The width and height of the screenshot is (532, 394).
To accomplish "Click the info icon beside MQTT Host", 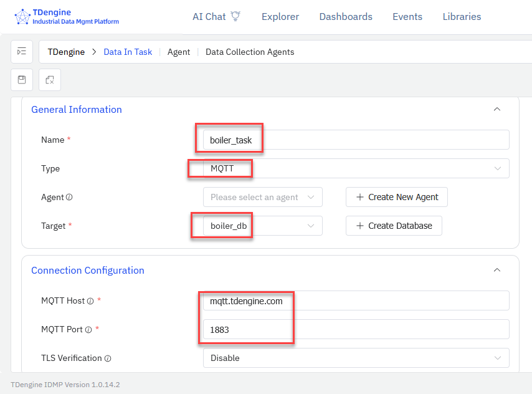I will (x=90, y=301).
